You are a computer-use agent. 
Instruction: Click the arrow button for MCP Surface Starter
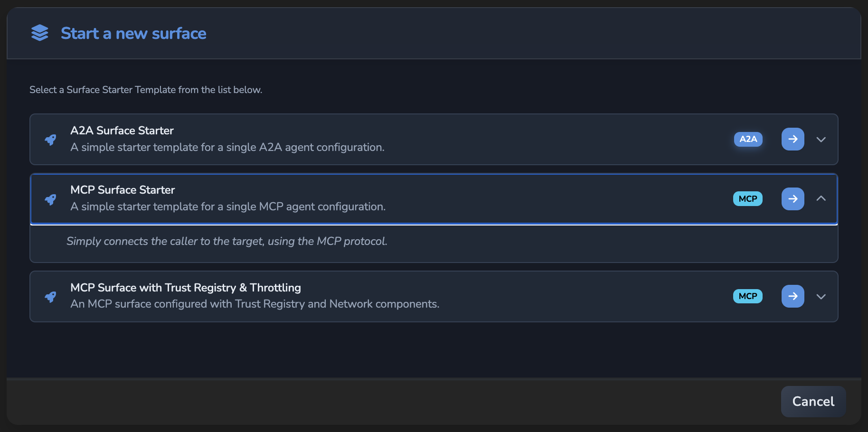click(793, 198)
